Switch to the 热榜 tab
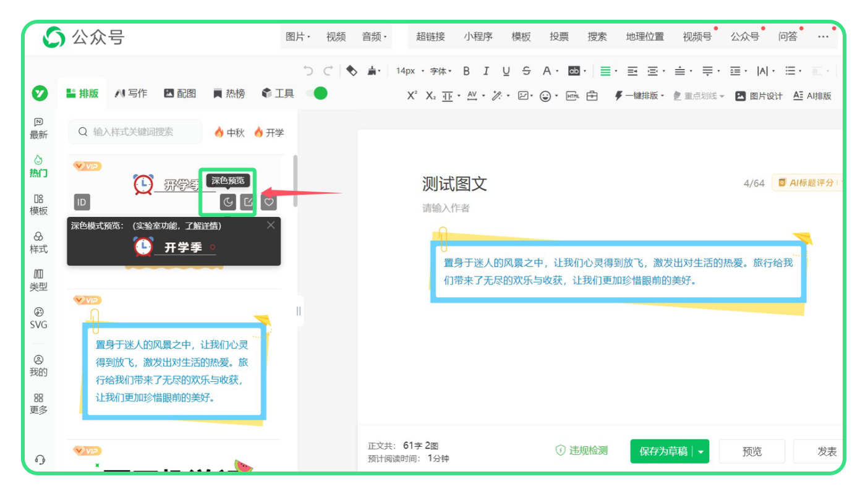The image size is (868, 495). (229, 93)
